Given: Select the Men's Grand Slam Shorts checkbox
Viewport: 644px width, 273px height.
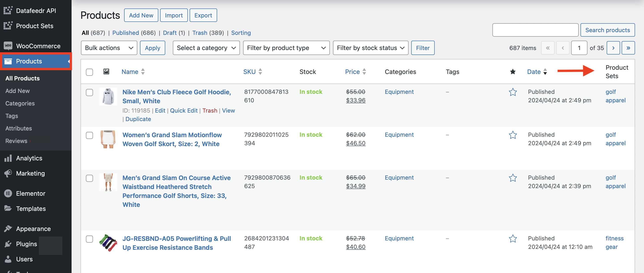Looking at the screenshot, I should coord(89,178).
